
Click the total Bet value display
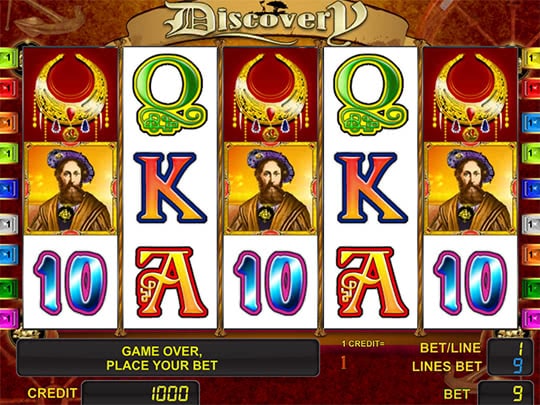tap(505, 393)
